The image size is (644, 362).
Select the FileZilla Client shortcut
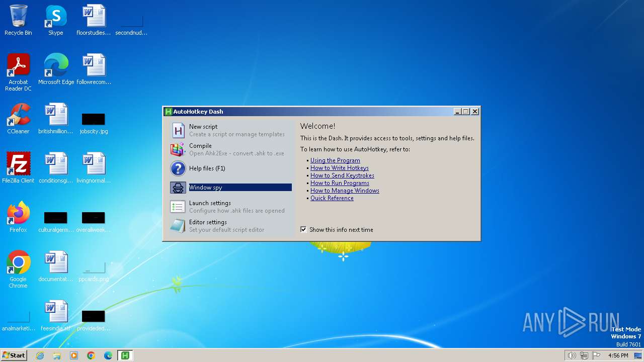18,168
